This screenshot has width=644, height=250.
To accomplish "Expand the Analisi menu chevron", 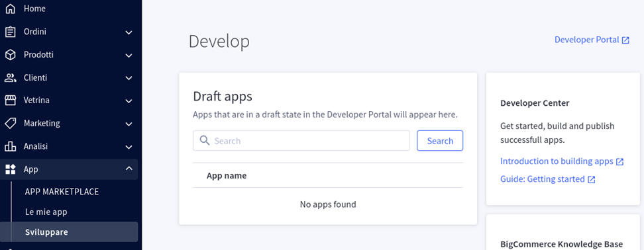I will pos(129,147).
